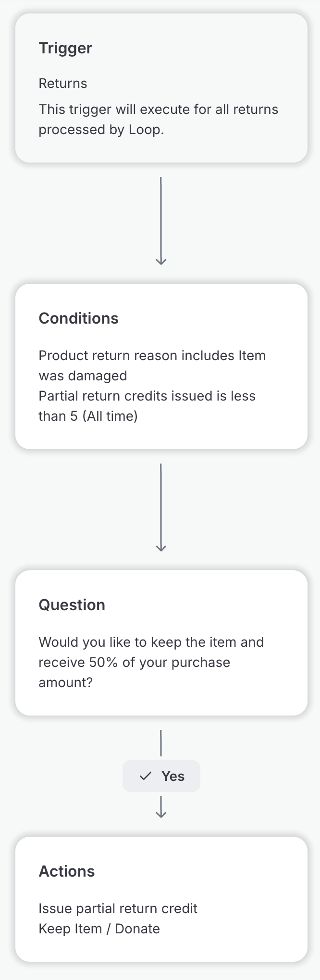Viewport: 320px width, 980px height.
Task: Select the 'keep the item' question text
Action: pos(151,662)
